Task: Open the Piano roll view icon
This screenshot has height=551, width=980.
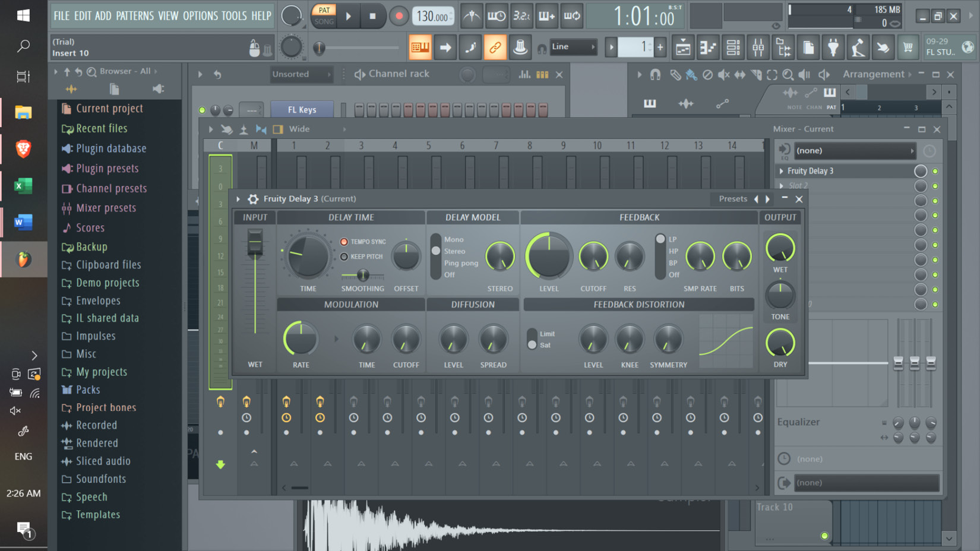Action: (708, 47)
